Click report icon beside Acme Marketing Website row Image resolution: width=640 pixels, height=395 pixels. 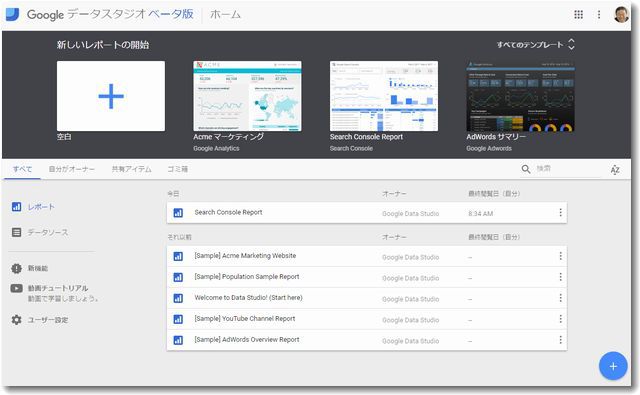point(178,256)
